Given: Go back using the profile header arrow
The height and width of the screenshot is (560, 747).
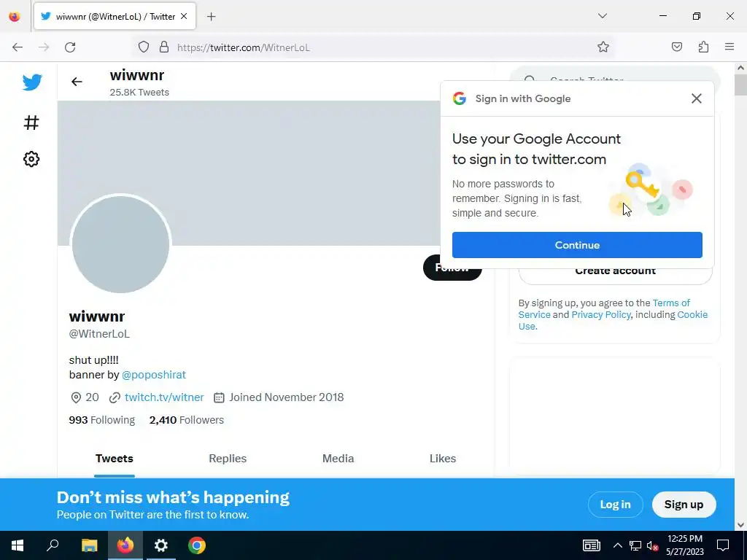Looking at the screenshot, I should (x=77, y=82).
